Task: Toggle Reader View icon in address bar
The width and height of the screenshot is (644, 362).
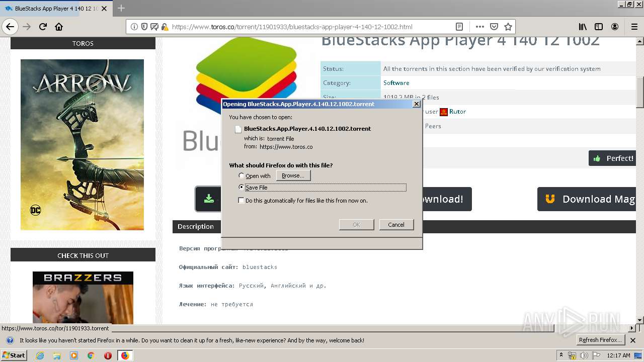Action: tap(459, 27)
